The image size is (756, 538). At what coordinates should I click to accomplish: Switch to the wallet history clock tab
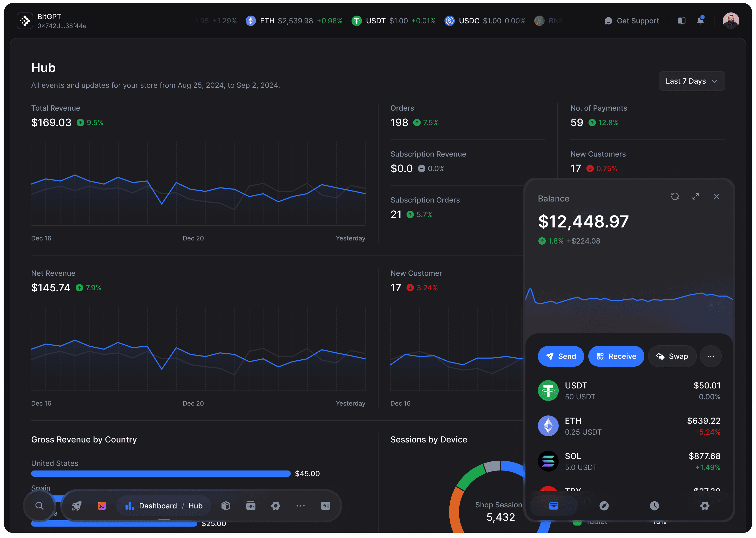[654, 506]
